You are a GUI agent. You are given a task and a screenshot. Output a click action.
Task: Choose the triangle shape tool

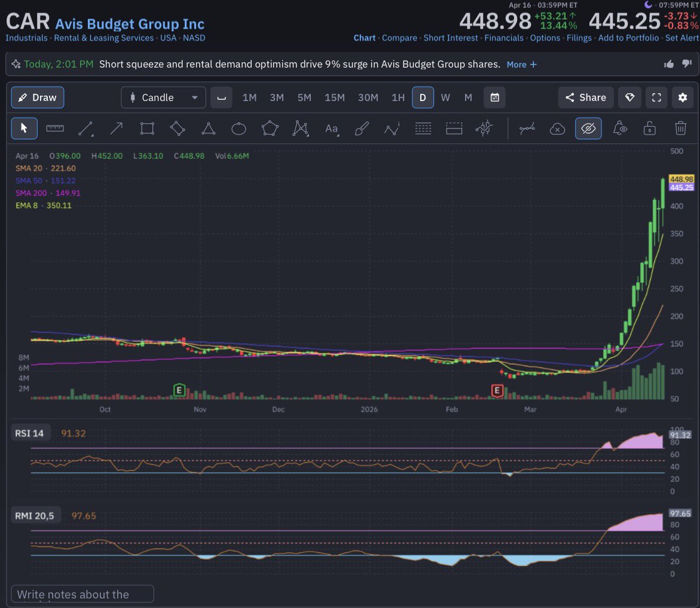(208, 129)
